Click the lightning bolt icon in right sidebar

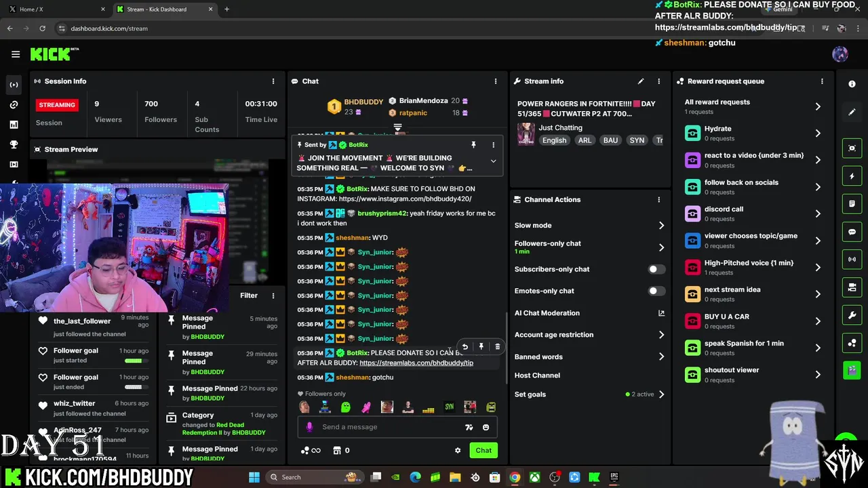click(x=852, y=176)
